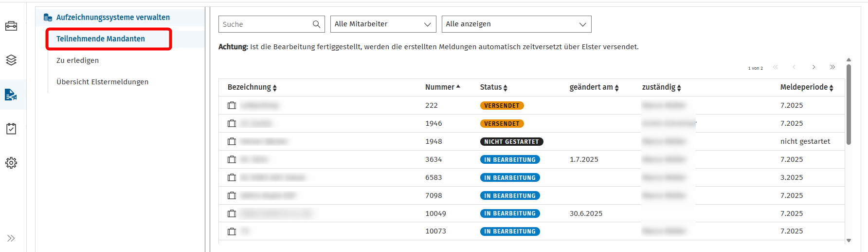This screenshot has width=868, height=252.
Task: Click NICHT GESTARTET status badge
Action: (511, 141)
